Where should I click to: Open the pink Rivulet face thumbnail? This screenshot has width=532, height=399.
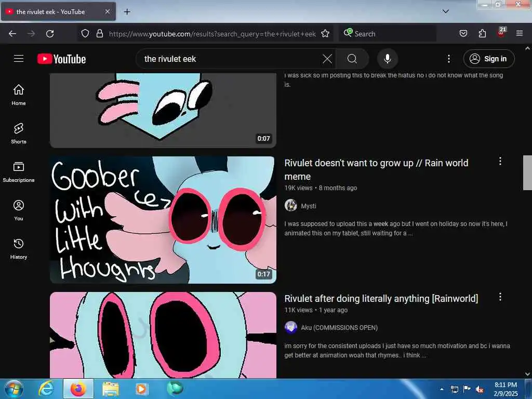[163, 335]
